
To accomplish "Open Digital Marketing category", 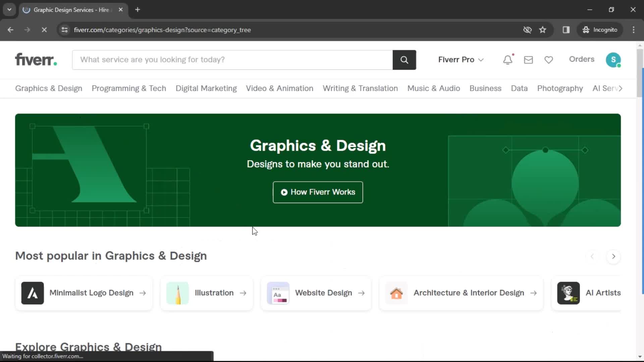I will [x=206, y=88].
